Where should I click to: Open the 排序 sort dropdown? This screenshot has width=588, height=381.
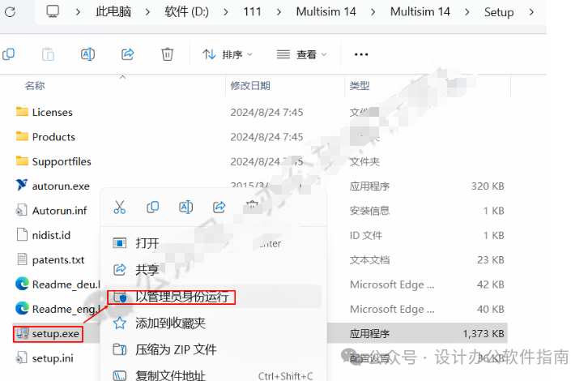(x=228, y=55)
